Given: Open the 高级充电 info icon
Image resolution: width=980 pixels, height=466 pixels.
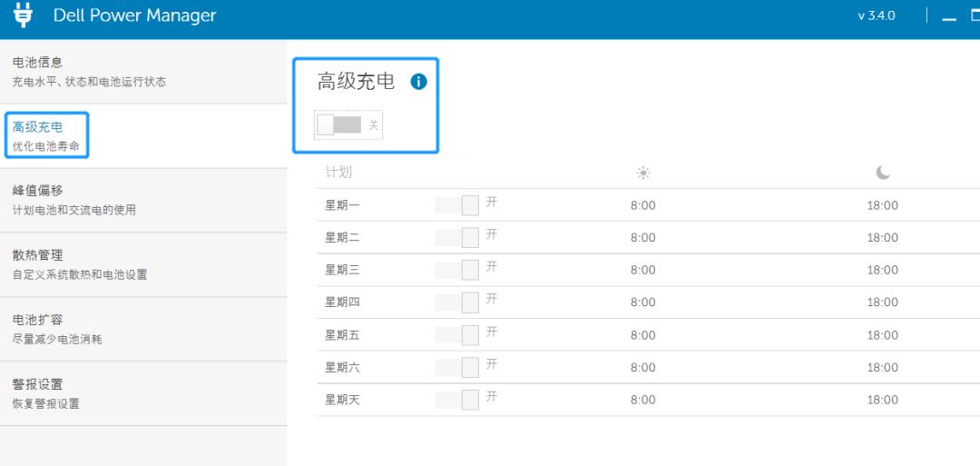Looking at the screenshot, I should (418, 82).
